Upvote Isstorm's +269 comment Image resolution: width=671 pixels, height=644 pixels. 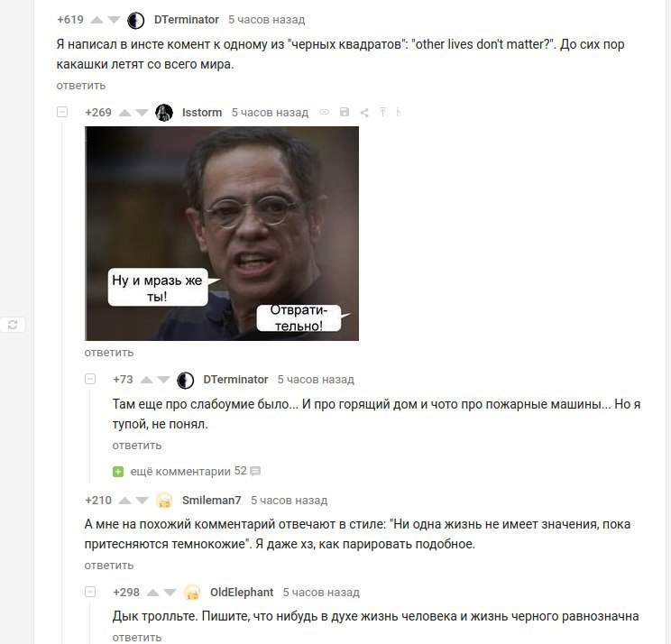[125, 113]
